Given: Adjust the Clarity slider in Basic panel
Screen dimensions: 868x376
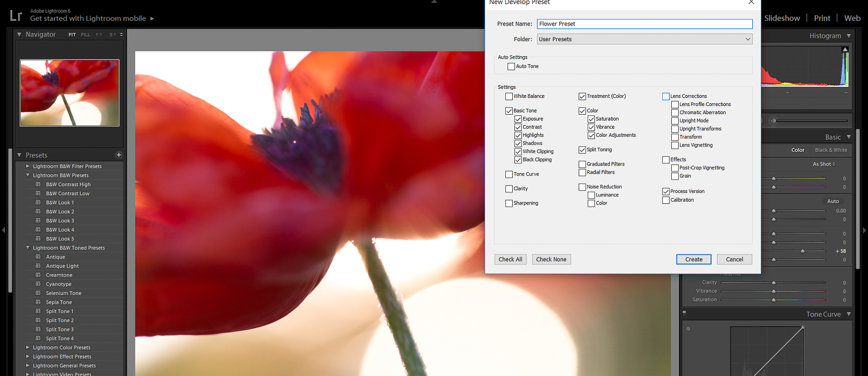Looking at the screenshot, I should (774, 283).
